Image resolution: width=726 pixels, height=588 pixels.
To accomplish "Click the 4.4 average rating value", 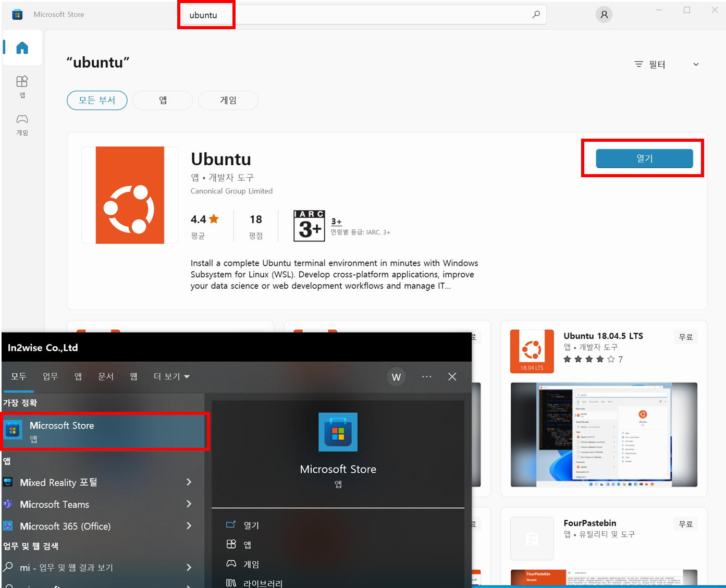I will coord(199,219).
